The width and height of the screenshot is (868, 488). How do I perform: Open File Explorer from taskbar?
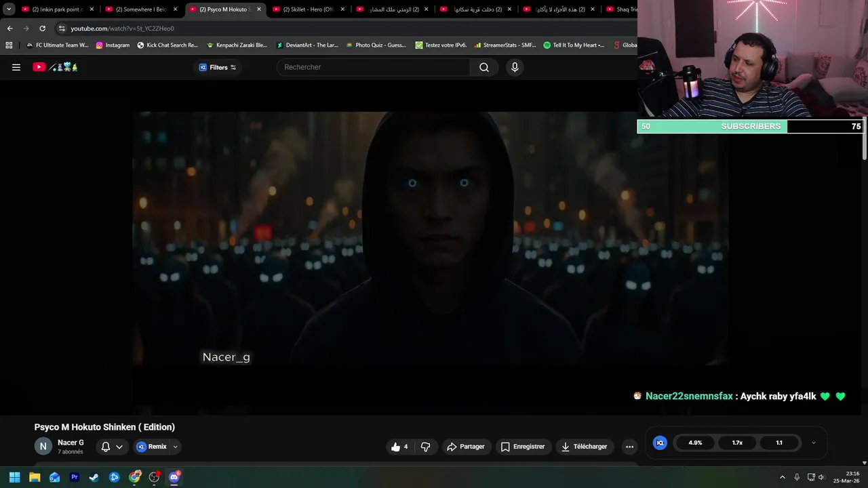pyautogui.click(x=35, y=477)
